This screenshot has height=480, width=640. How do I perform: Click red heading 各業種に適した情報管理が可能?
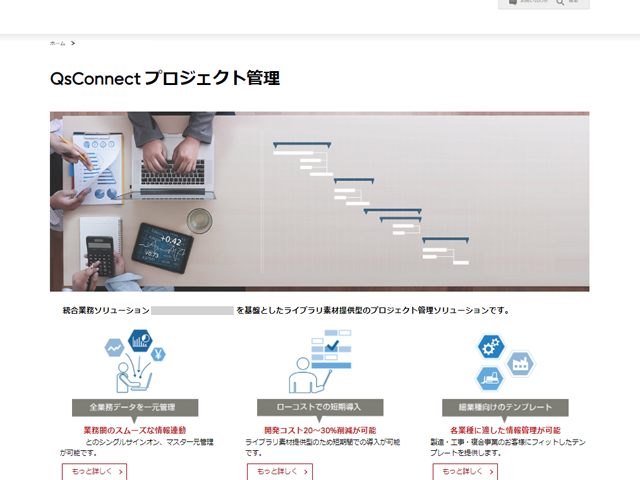pos(505,430)
